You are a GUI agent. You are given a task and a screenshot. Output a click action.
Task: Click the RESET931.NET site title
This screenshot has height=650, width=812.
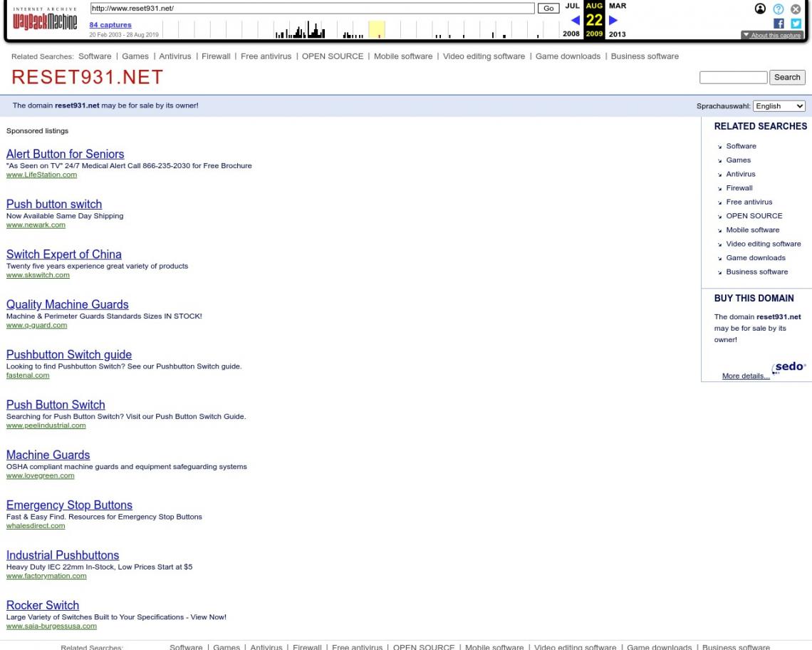pos(87,77)
